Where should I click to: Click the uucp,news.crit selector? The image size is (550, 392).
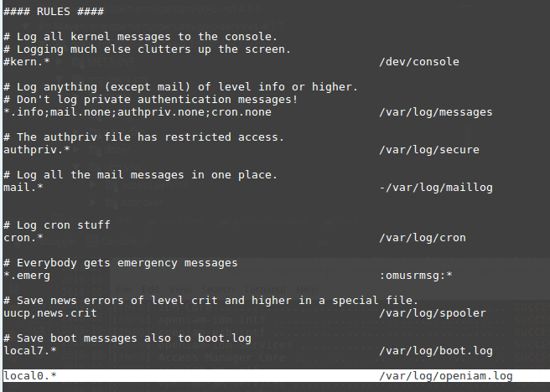[50, 313]
